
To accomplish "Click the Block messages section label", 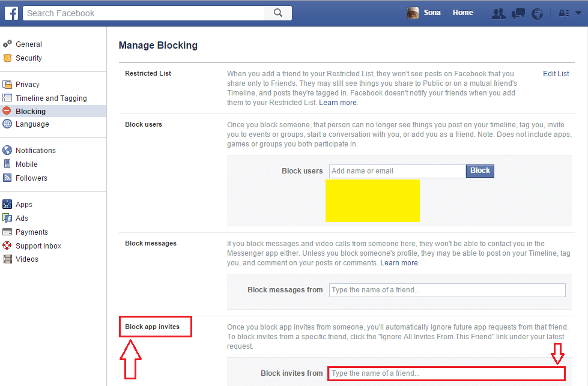I will (x=151, y=243).
